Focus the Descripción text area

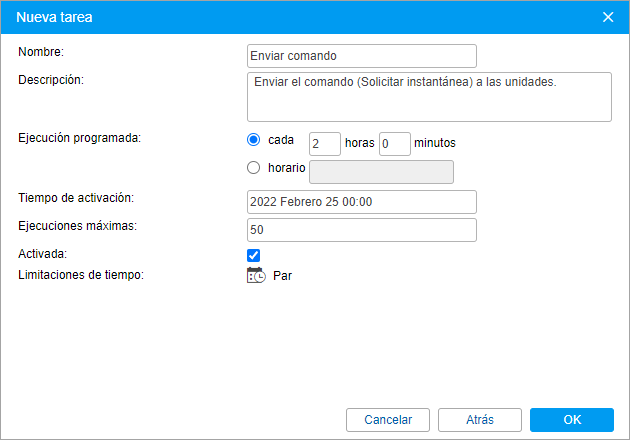click(428, 96)
